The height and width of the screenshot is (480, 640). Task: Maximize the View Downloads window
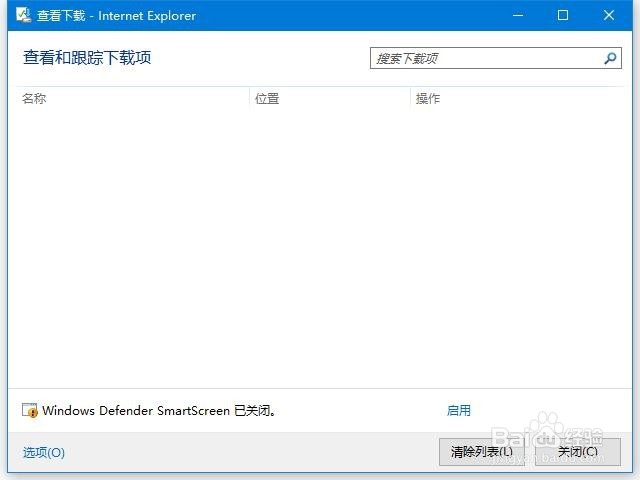tap(563, 16)
